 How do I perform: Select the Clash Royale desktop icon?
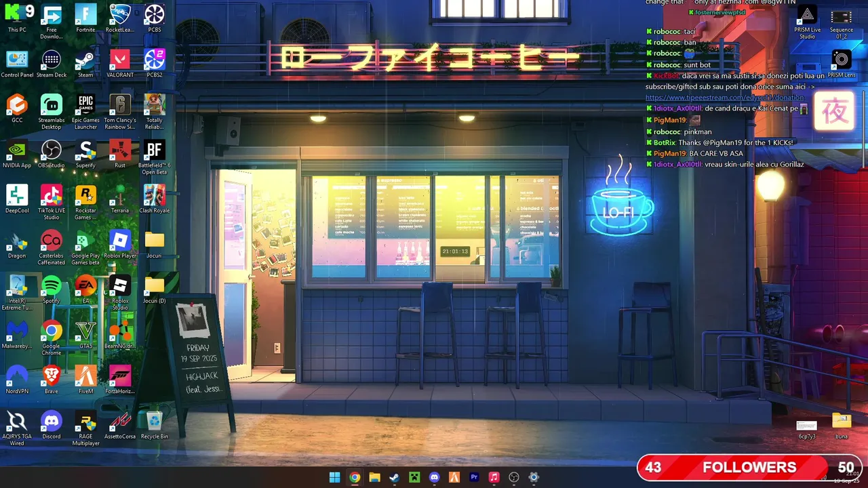pos(155,200)
